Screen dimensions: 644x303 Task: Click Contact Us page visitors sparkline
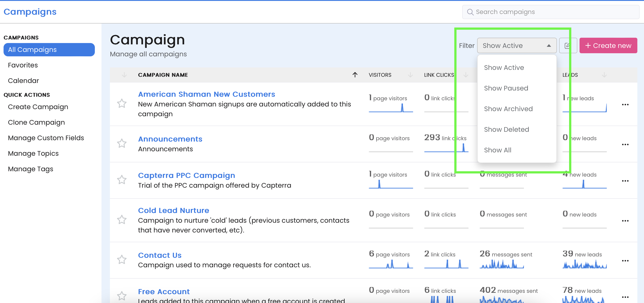click(391, 264)
